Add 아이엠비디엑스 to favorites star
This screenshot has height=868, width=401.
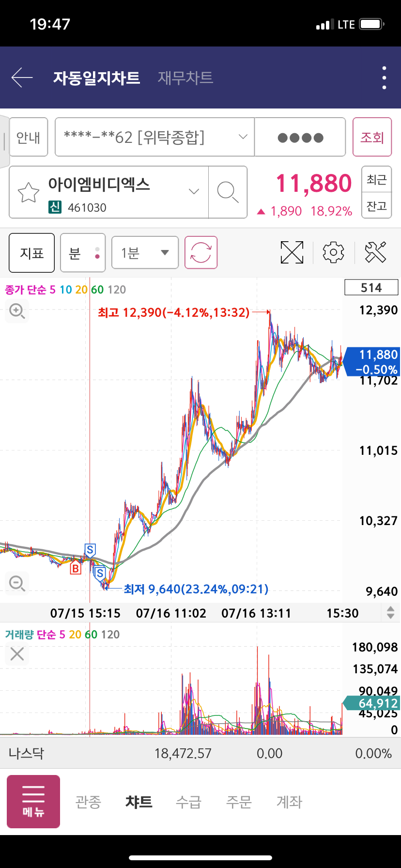[28, 192]
